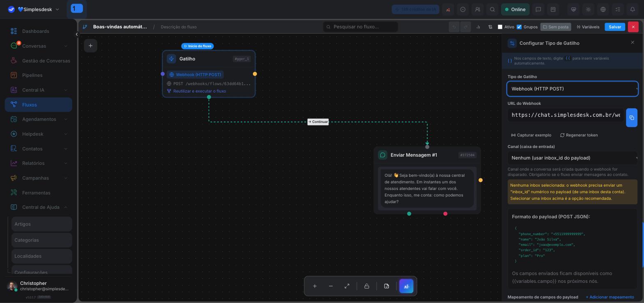The height and width of the screenshot is (303, 644).
Task: Zoom out the canvas with minus control
Action: (x=331, y=286)
